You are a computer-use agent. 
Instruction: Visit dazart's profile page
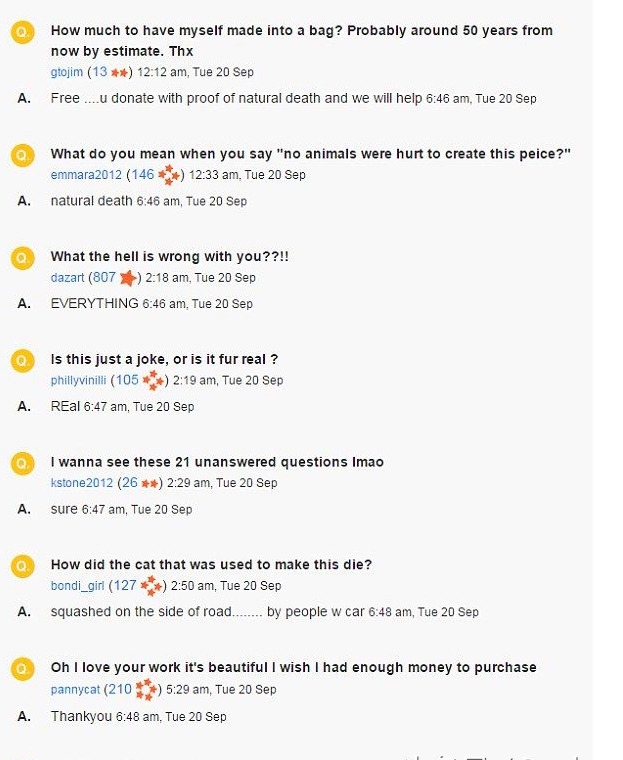(x=68, y=278)
